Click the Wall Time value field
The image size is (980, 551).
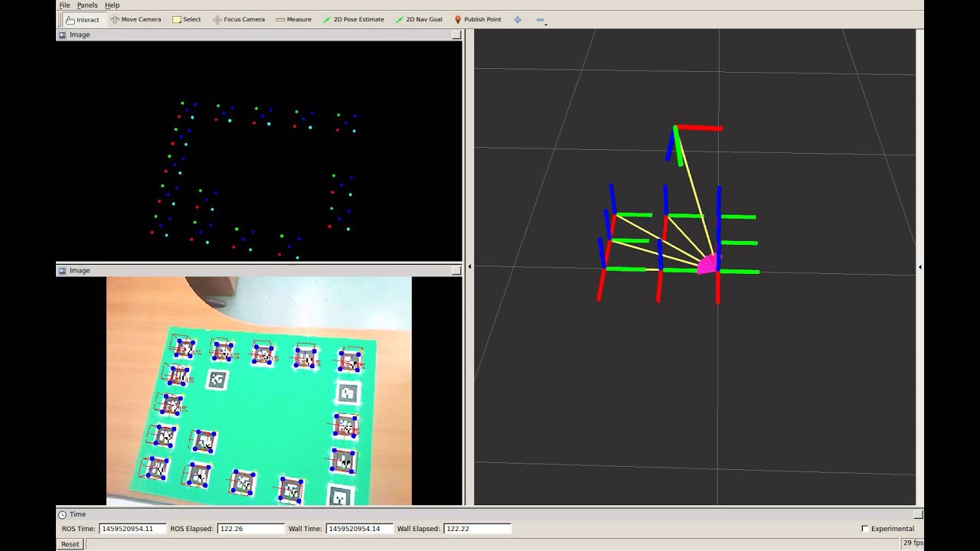pos(360,529)
